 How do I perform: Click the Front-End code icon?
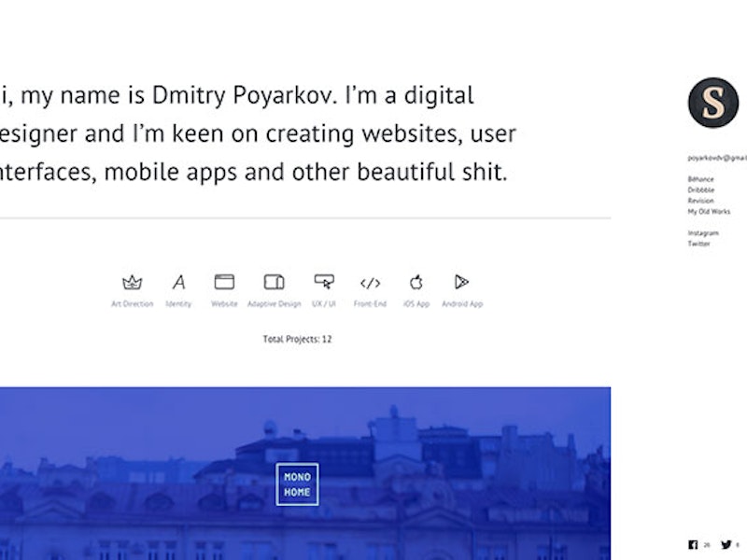pyautogui.click(x=370, y=283)
